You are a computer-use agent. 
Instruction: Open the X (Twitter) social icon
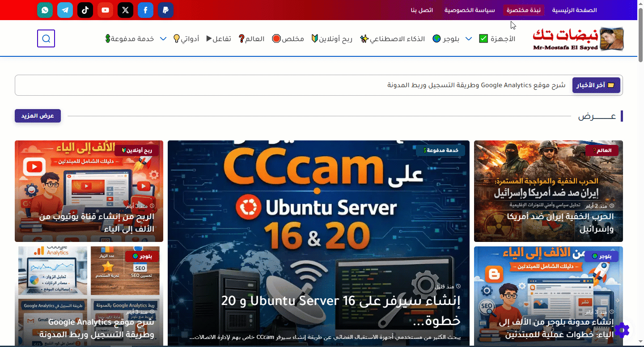125,10
